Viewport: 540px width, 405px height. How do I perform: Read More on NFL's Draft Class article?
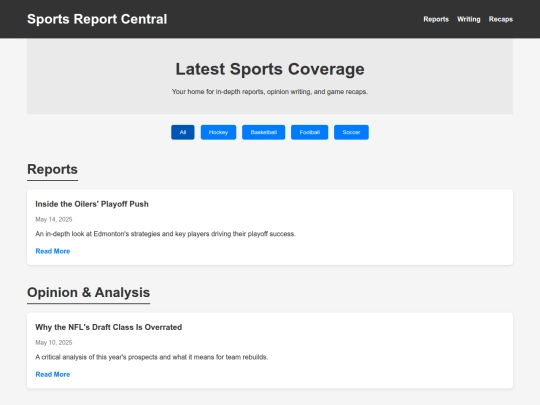(53, 374)
